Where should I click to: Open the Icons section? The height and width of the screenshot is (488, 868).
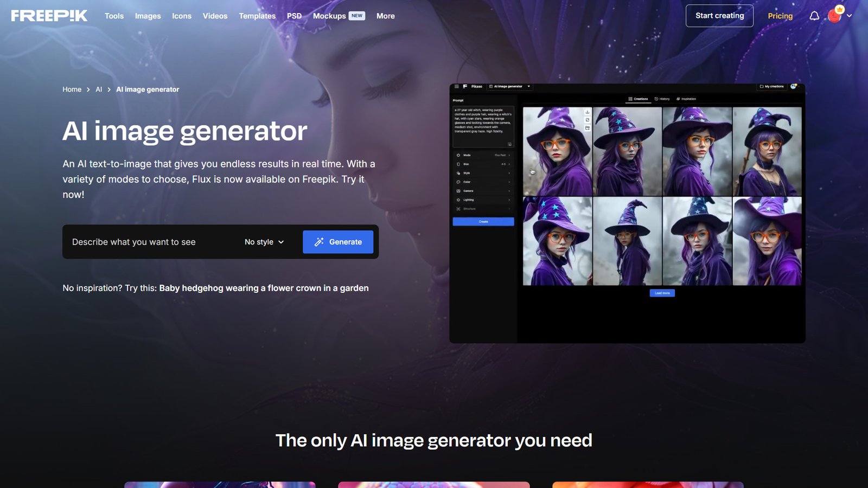182,16
